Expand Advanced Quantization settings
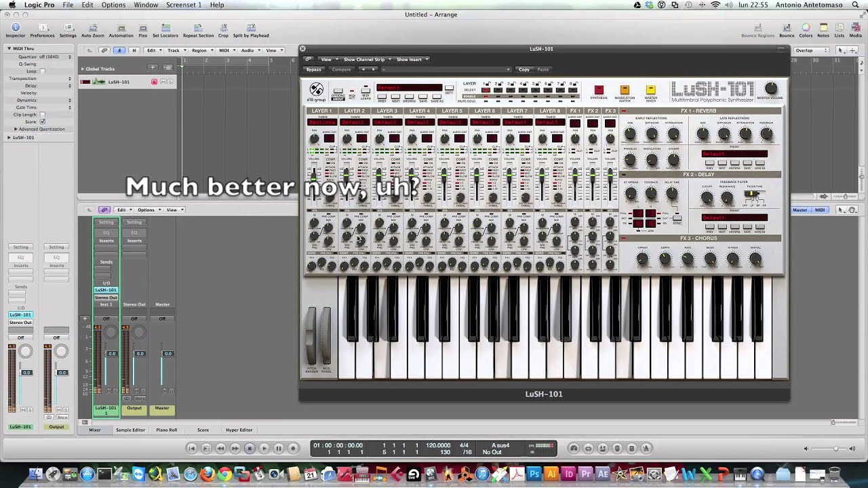Screen dimensions: 868x488 point(16,129)
